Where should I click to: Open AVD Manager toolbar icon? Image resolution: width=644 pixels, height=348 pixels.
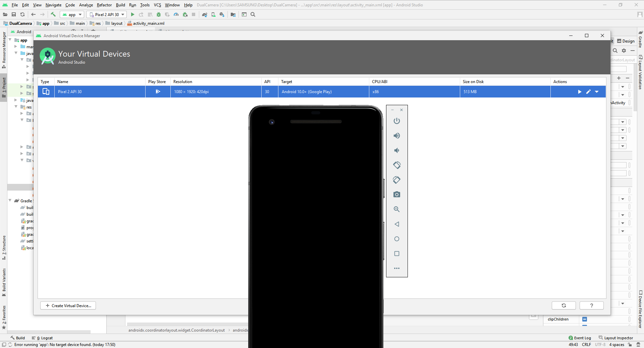(213, 14)
